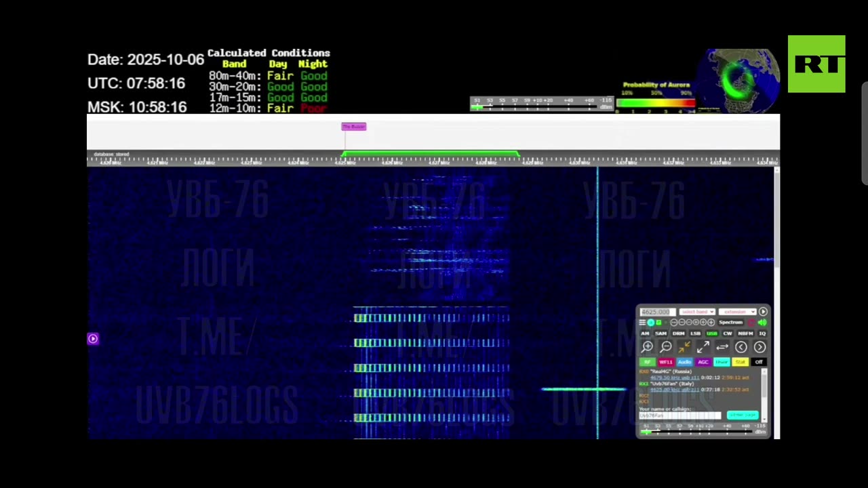Click the "RealHG" (Russia) user entry
The height and width of the screenshot is (488, 868).
(x=671, y=371)
